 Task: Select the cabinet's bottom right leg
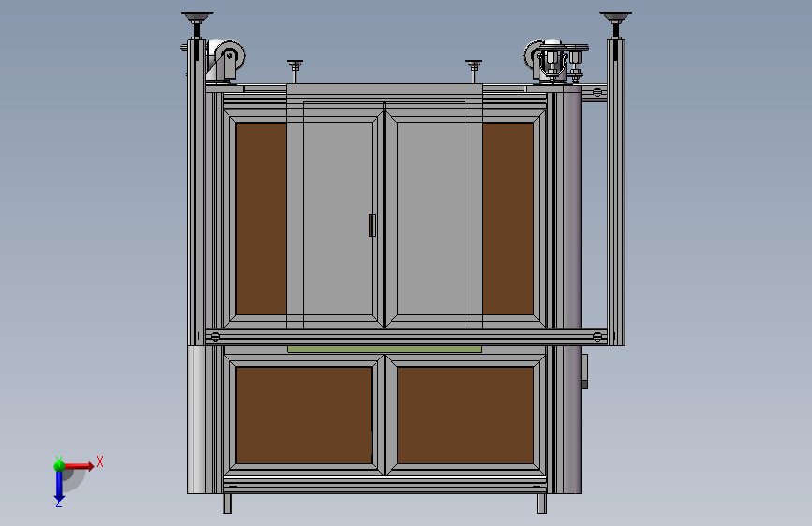[541, 504]
